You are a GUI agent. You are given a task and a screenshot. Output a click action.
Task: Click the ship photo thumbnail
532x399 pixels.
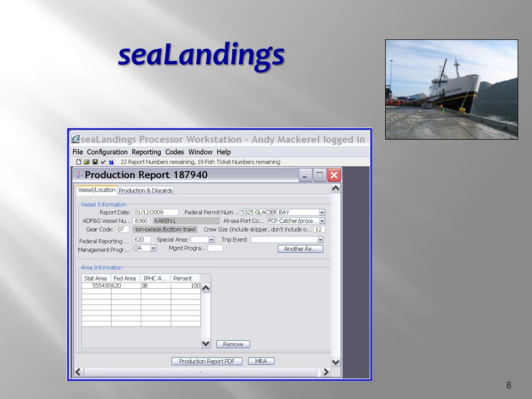point(452,90)
